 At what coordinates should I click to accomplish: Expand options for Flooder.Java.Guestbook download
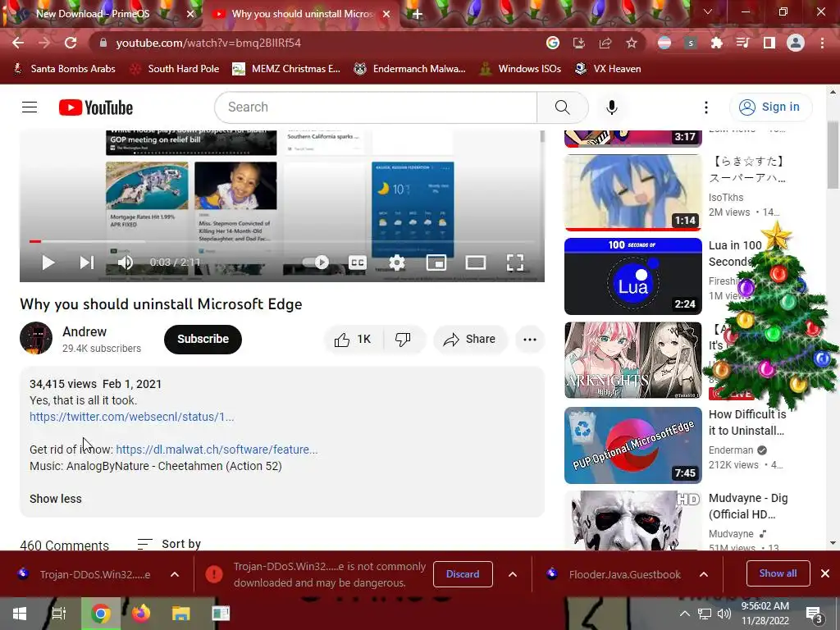point(703,574)
